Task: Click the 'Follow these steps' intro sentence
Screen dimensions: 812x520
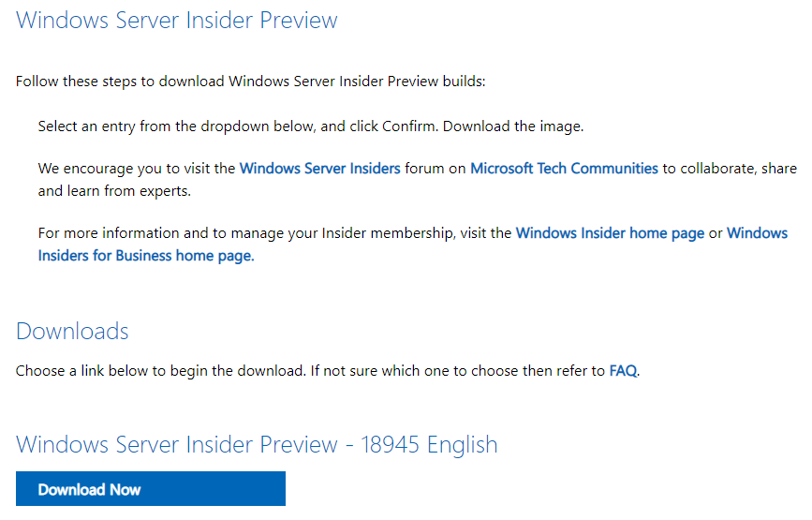Action: click(x=251, y=82)
